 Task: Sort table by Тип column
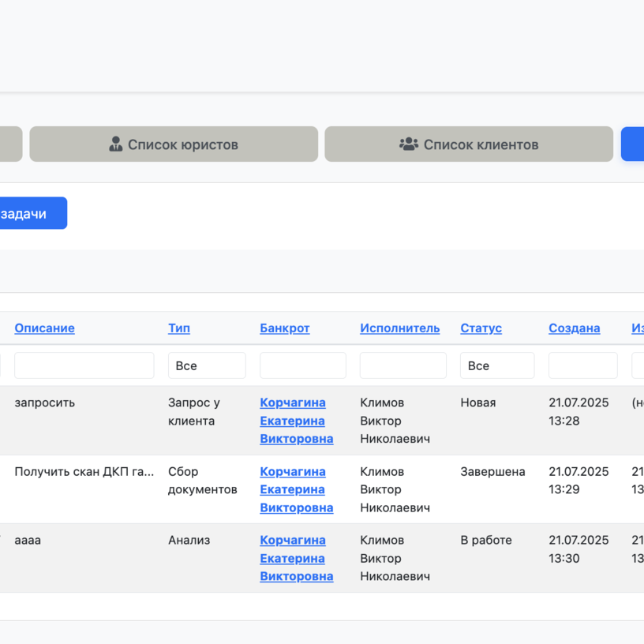pyautogui.click(x=179, y=328)
